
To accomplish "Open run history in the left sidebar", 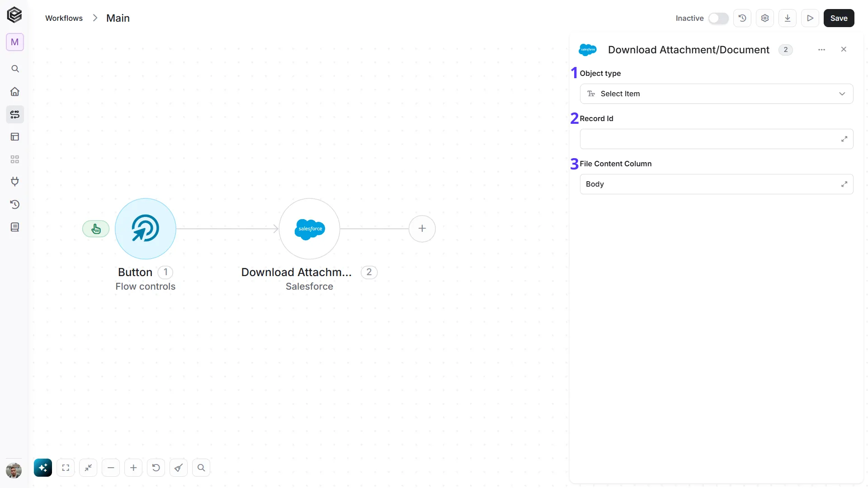I will pos(15,204).
